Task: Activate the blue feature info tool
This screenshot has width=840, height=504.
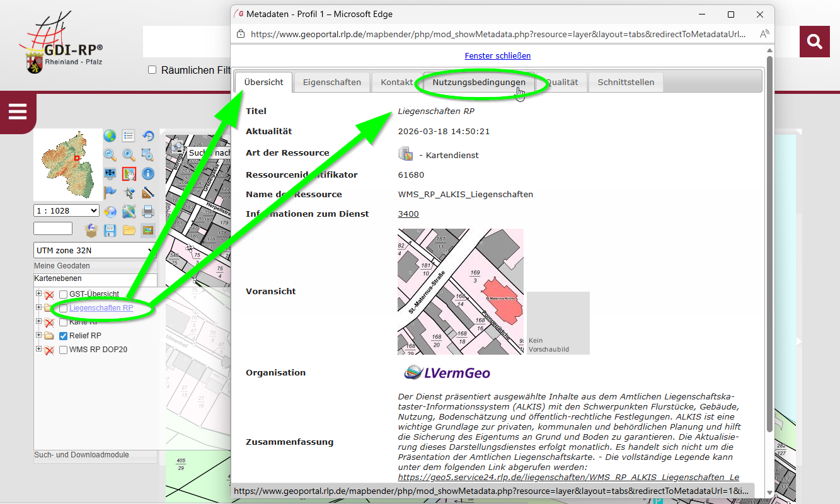Action: click(147, 174)
